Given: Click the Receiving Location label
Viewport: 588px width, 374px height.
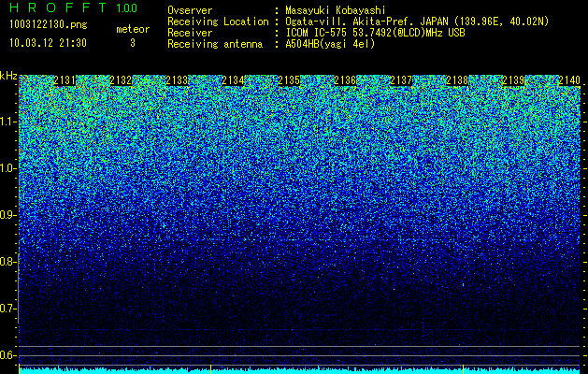Looking at the screenshot, I should pos(218,22).
